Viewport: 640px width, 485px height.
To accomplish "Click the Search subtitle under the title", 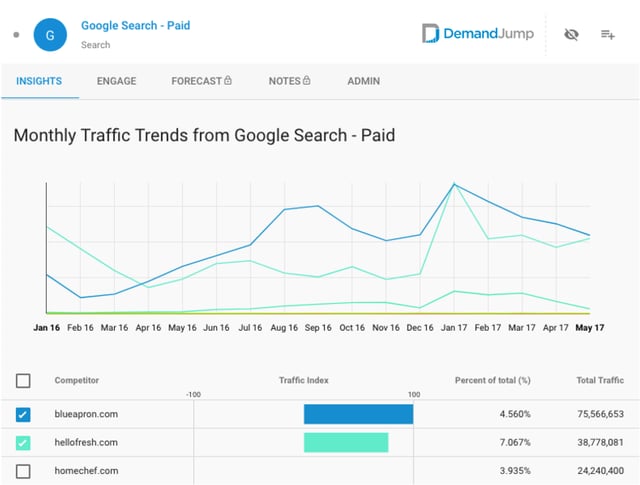I will pos(96,45).
